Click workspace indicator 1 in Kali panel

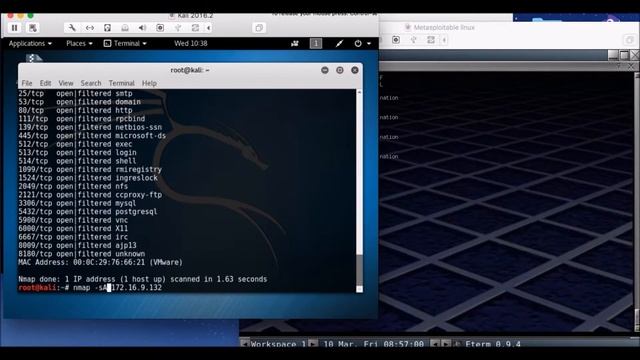pos(316,43)
